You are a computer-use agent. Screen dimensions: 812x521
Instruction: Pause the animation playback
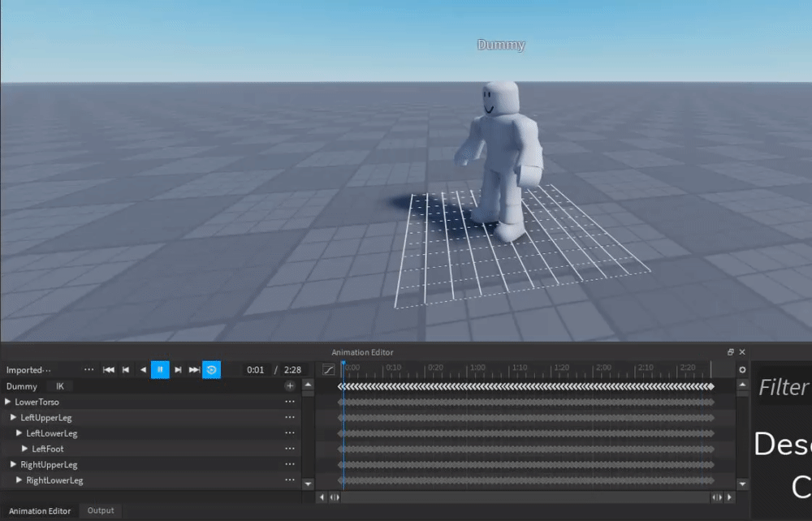pos(160,369)
